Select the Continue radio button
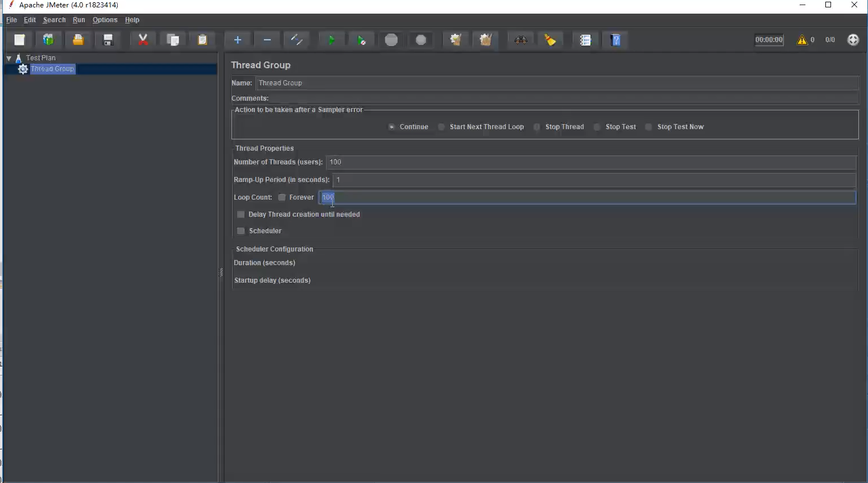This screenshot has height=483, width=868. pyautogui.click(x=391, y=127)
